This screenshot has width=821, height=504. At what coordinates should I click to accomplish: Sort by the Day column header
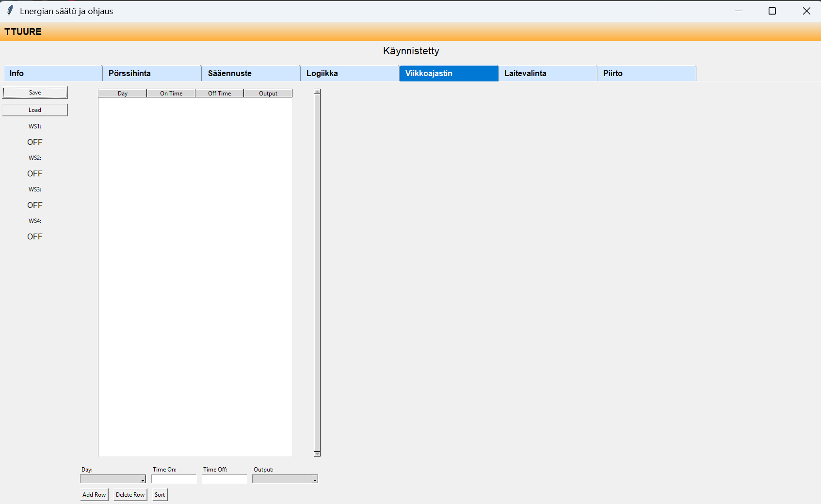[x=123, y=94]
